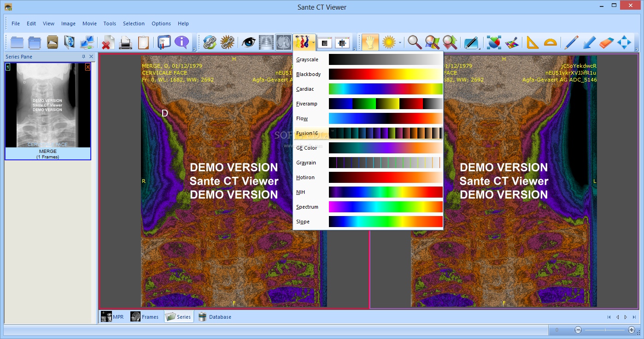The height and width of the screenshot is (339, 644).
Task: Click the clipboard icon
Action: [143, 42]
